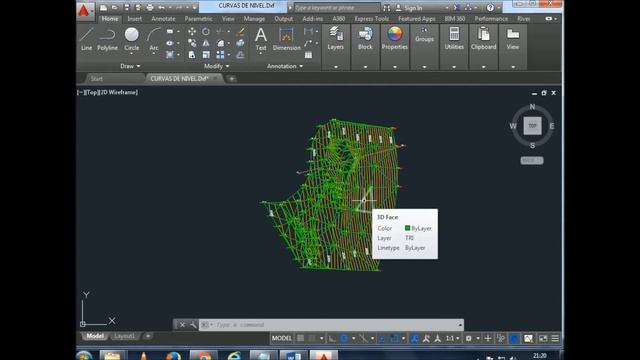
Task: Click the command line input field
Action: 331,325
